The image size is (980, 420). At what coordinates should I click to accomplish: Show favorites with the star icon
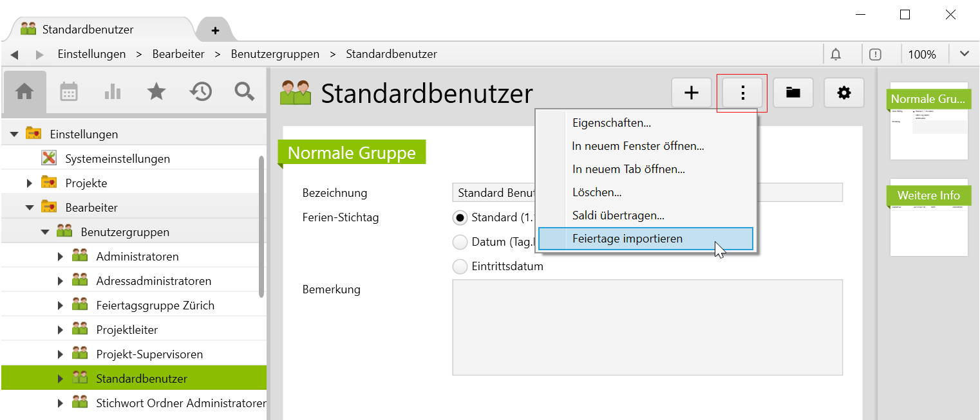[x=156, y=93]
